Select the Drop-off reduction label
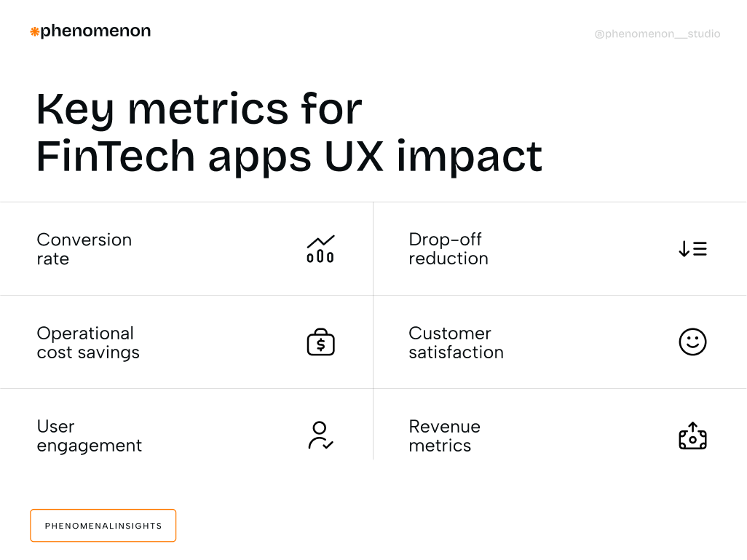The image size is (747, 560). 448,249
